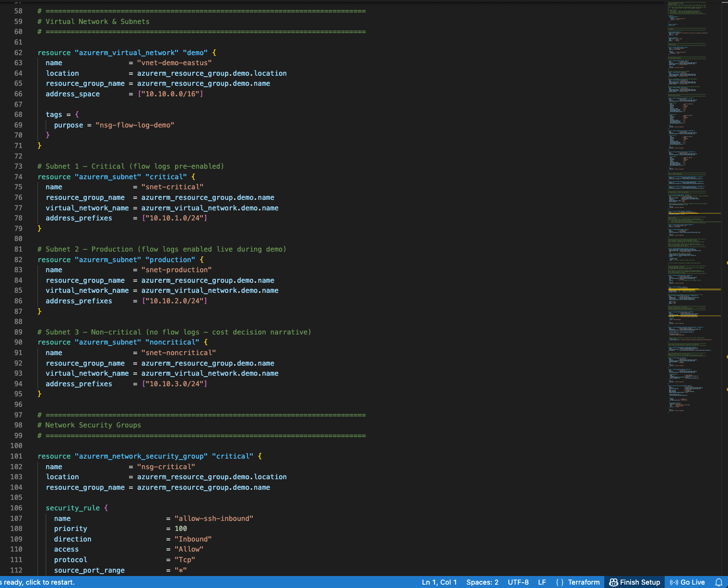
Task: Place cursor on address 10.10.2.0/24
Action: click(174, 300)
